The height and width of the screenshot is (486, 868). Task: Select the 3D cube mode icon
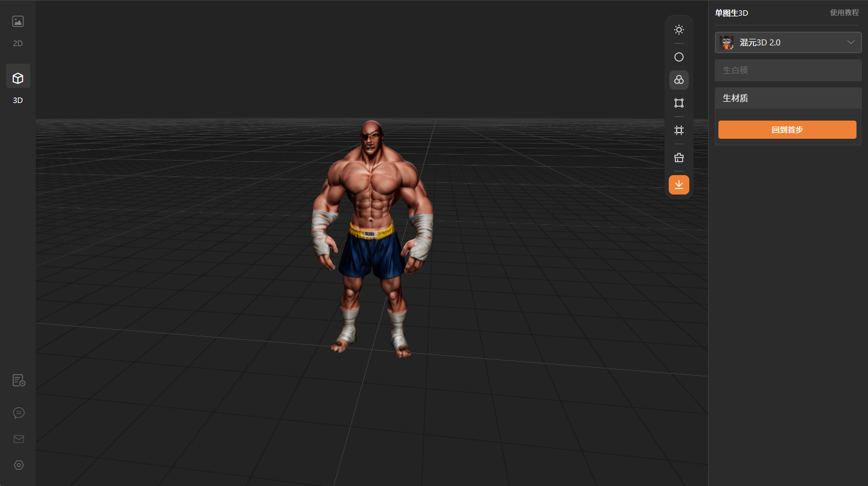point(18,78)
